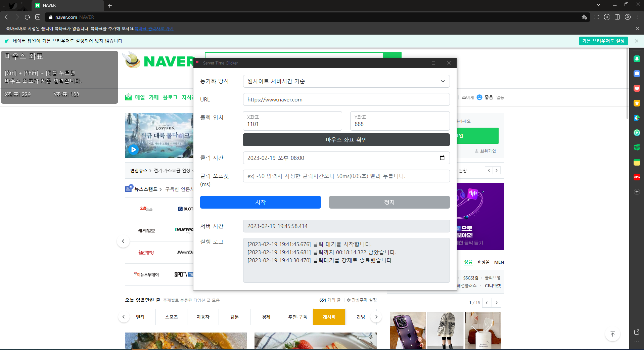Open green notification sidebar icon
Viewport: 644px width, 350px height.
click(x=637, y=59)
